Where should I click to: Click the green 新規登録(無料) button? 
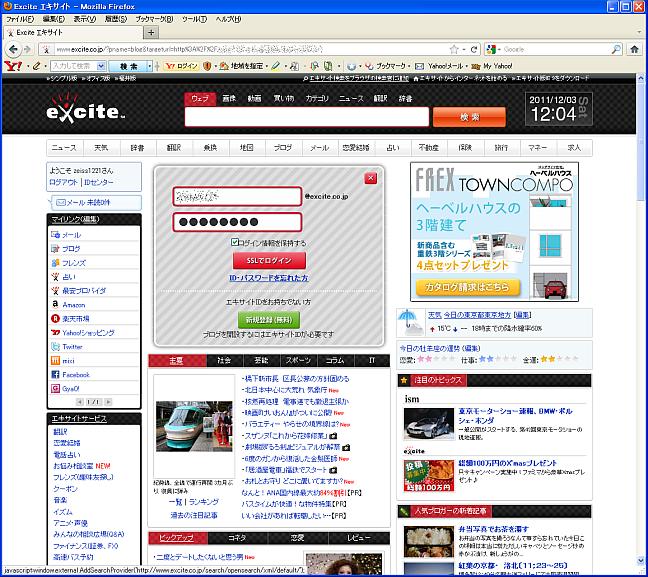coord(269,320)
